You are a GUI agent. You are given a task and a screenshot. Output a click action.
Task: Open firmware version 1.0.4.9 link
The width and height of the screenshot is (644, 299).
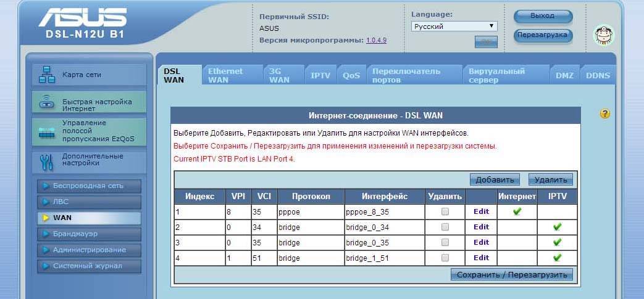(376, 40)
